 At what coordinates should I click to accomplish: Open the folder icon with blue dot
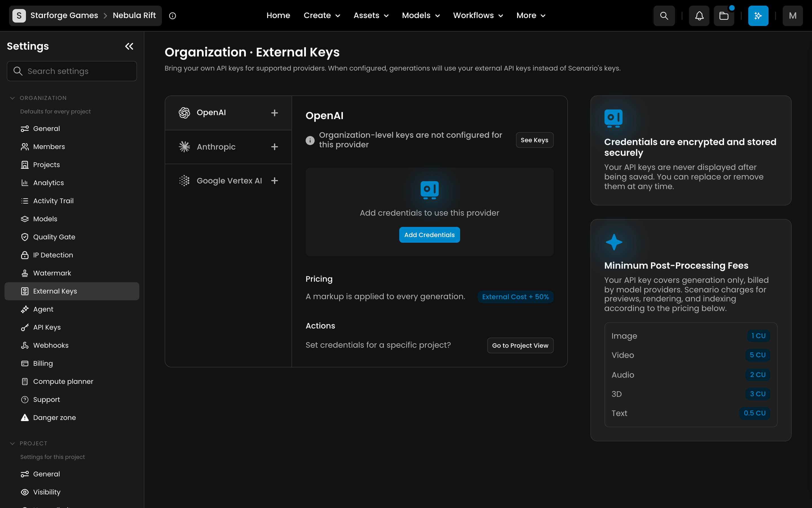coord(724,16)
